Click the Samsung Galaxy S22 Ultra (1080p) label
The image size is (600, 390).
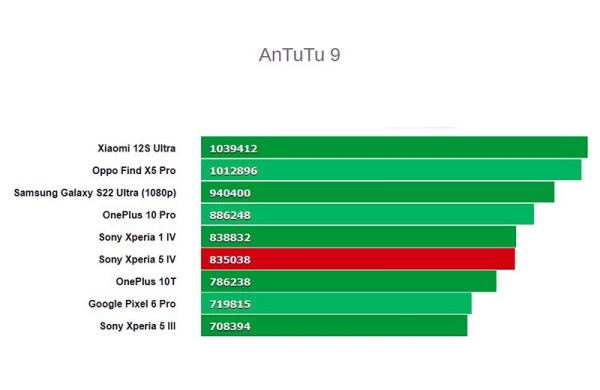(x=95, y=193)
